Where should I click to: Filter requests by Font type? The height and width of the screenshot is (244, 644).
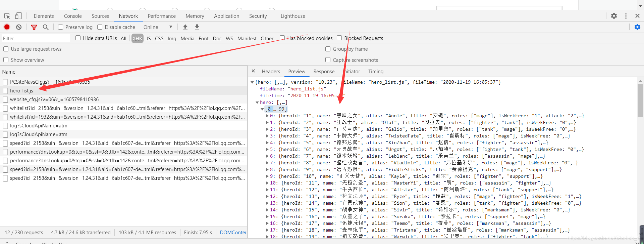tap(204, 38)
